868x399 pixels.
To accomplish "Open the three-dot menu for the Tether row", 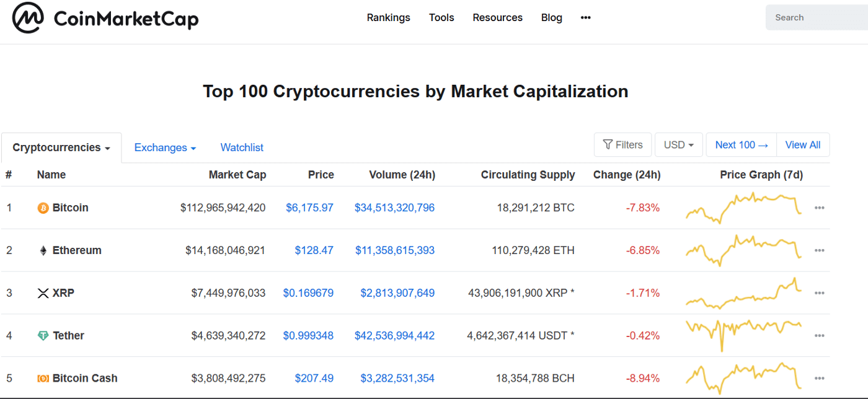I will point(819,336).
